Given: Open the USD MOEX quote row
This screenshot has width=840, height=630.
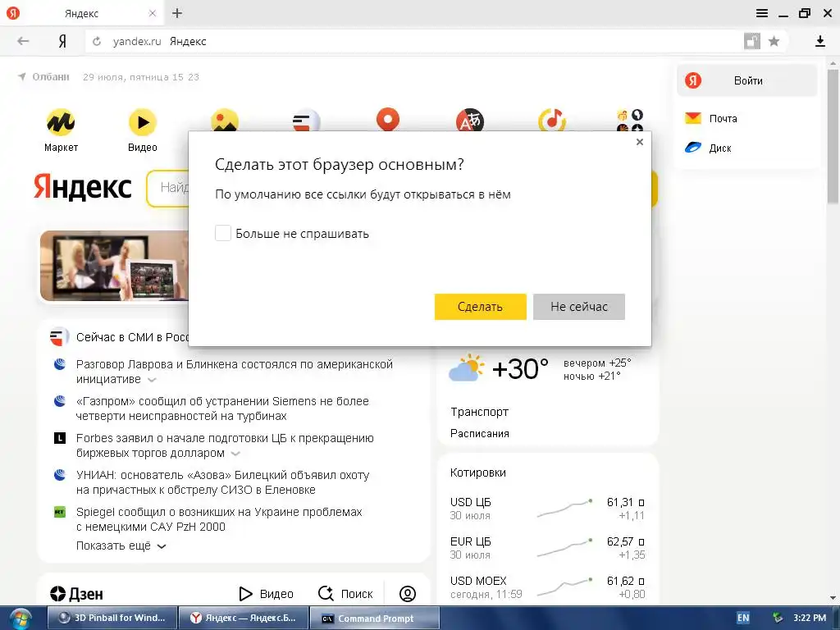Looking at the screenshot, I should click(547, 587).
